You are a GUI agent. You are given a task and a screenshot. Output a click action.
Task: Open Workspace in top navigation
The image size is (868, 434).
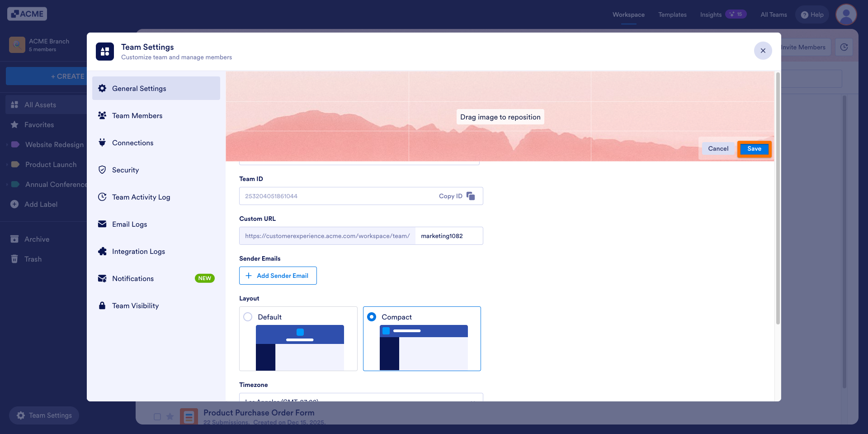628,14
